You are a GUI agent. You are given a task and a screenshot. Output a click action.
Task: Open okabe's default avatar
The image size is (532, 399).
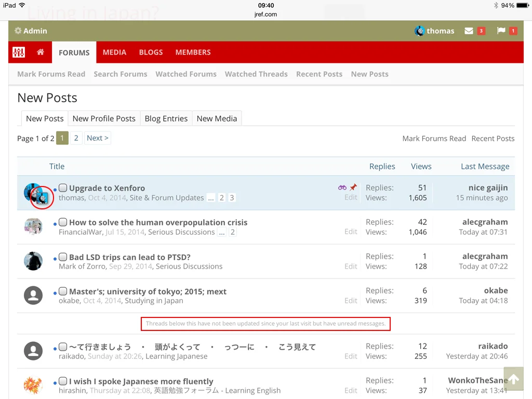(x=33, y=295)
